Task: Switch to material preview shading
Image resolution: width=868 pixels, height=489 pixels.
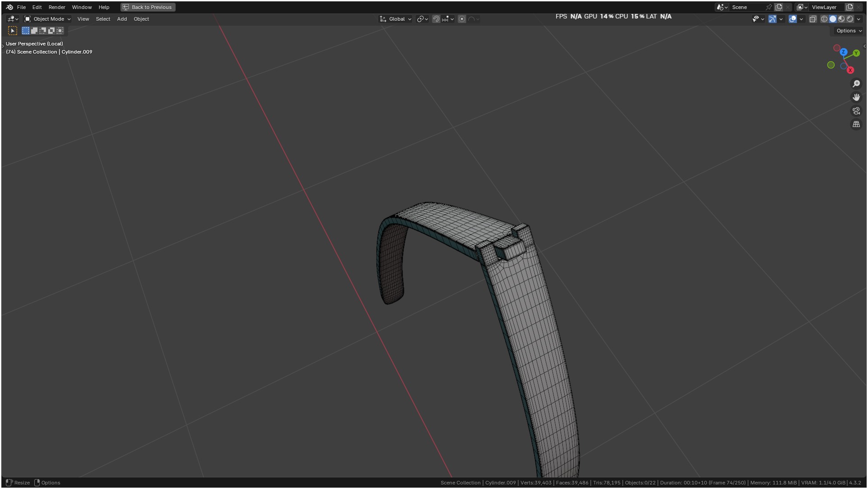Action: [x=841, y=19]
